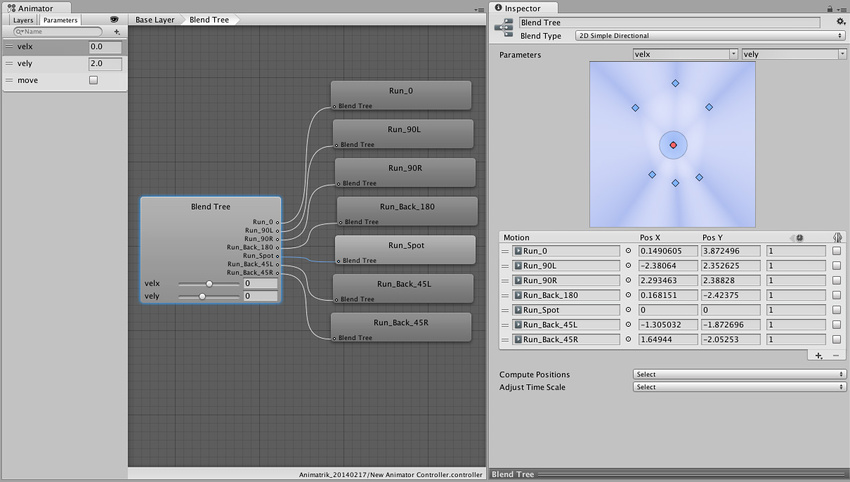Click the Pos X field for Run_90L
850x482 pixels.
click(668, 266)
